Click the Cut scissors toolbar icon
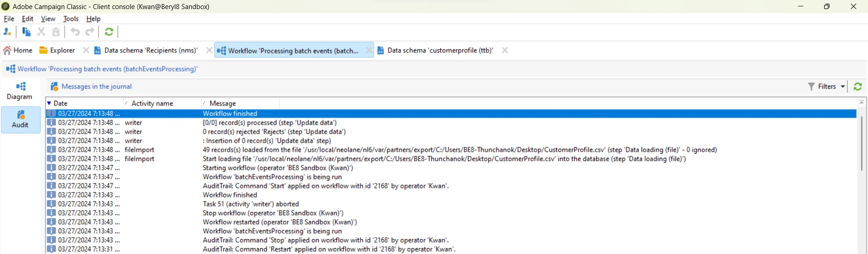This screenshot has width=868, height=254. point(41,32)
